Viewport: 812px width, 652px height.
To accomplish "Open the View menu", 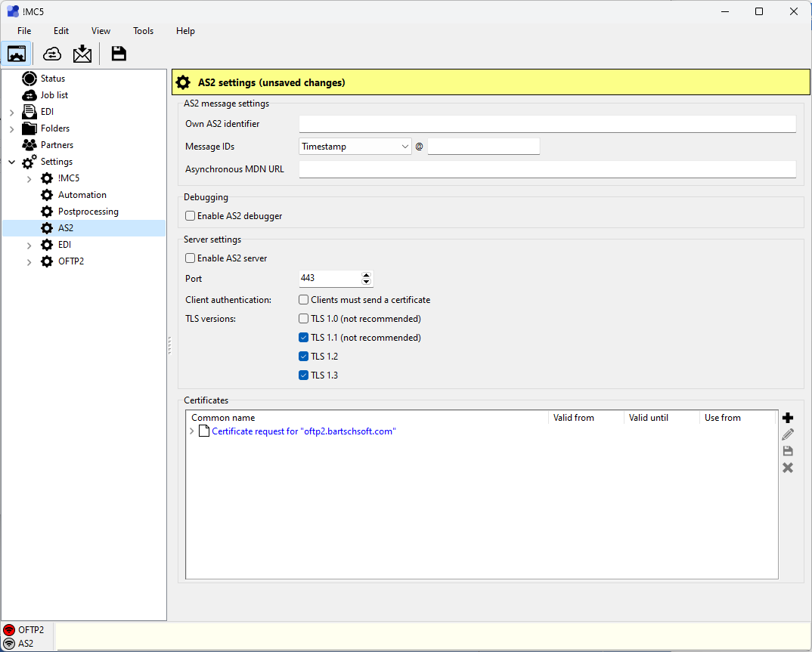I will click(x=101, y=30).
